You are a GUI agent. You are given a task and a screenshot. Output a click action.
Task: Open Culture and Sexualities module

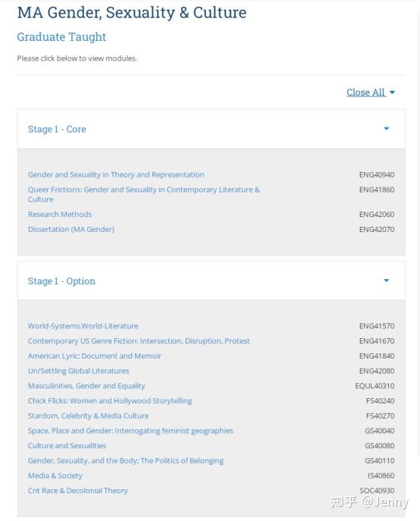[x=67, y=446]
